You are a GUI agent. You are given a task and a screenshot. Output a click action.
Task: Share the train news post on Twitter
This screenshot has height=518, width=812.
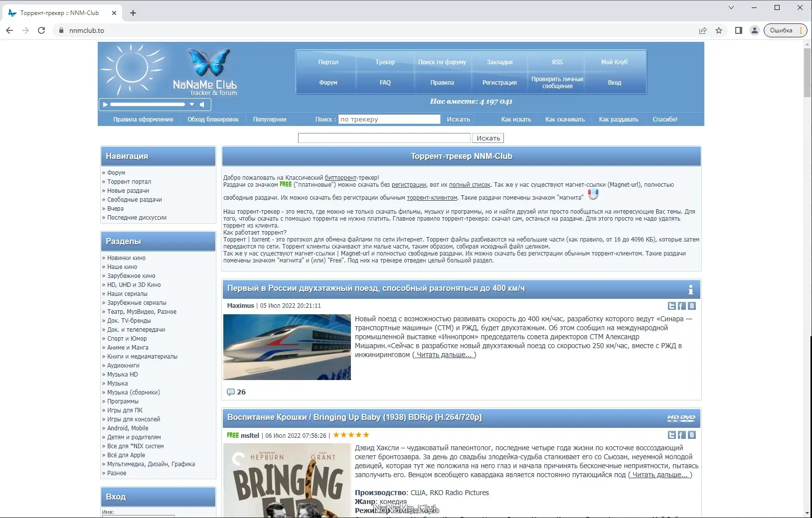point(672,306)
